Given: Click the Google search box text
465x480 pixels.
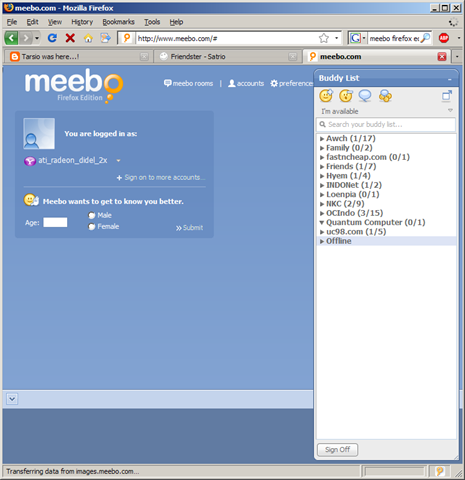Looking at the screenshot, I should [x=394, y=38].
